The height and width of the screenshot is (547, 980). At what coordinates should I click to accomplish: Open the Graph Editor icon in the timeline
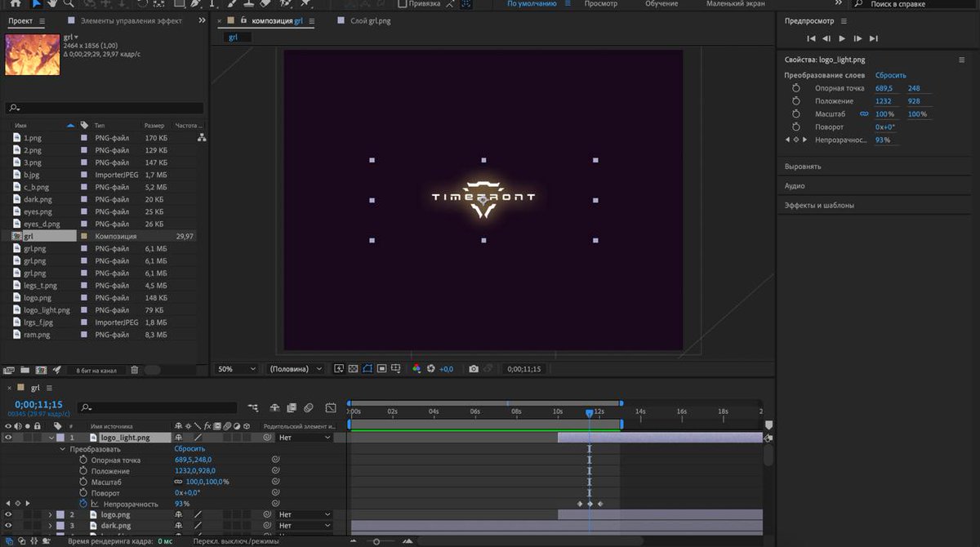point(331,407)
